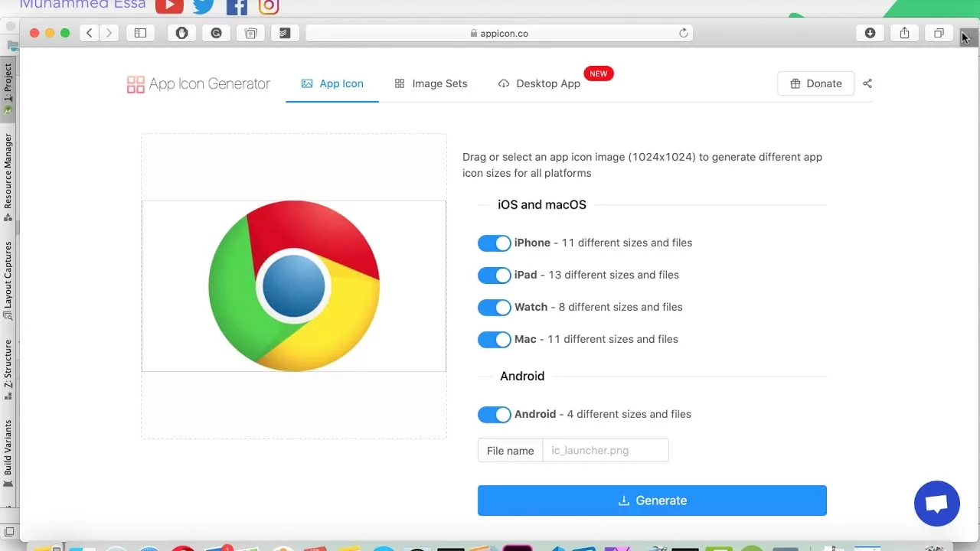This screenshot has width=980, height=551.
Task: Click the share icon beside Donate
Action: [x=867, y=83]
